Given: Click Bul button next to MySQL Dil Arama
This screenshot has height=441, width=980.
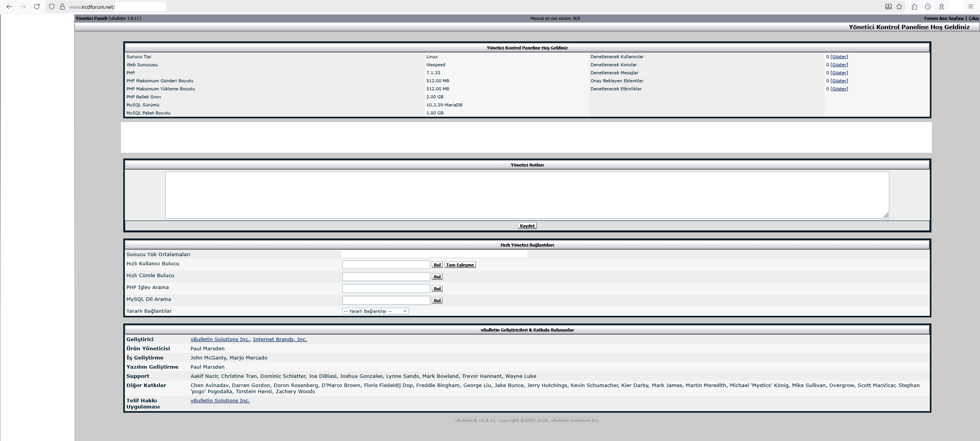Looking at the screenshot, I should tap(437, 301).
